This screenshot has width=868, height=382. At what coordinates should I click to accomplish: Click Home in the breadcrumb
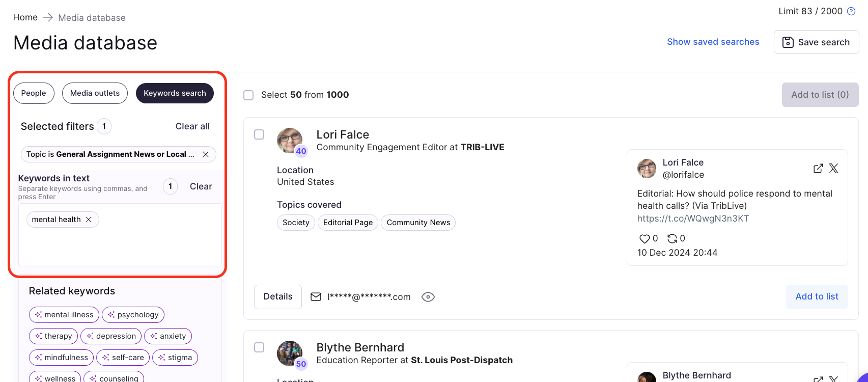pos(25,17)
